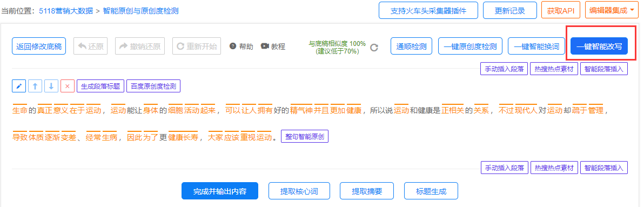Move paragraph down with the down arrow icon
The height and width of the screenshot is (207, 644).
51,86
